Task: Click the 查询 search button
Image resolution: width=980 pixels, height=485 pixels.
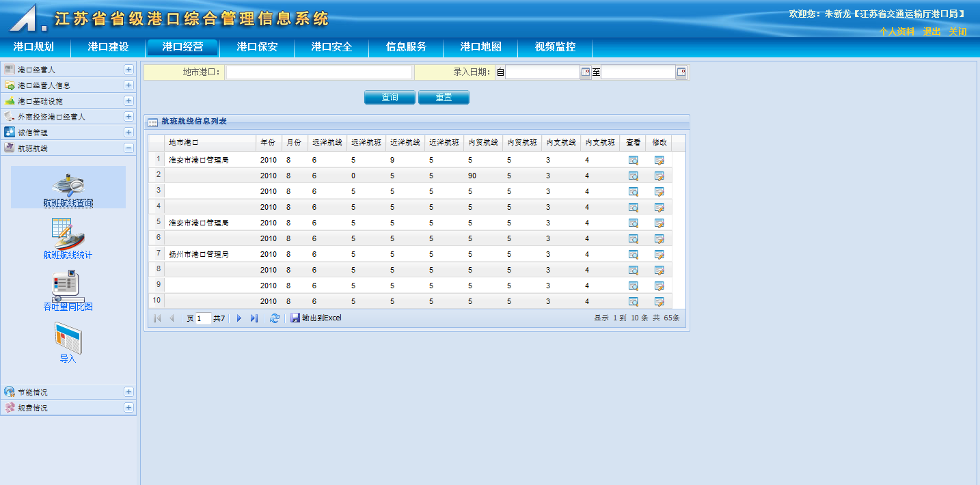Action: [390, 98]
